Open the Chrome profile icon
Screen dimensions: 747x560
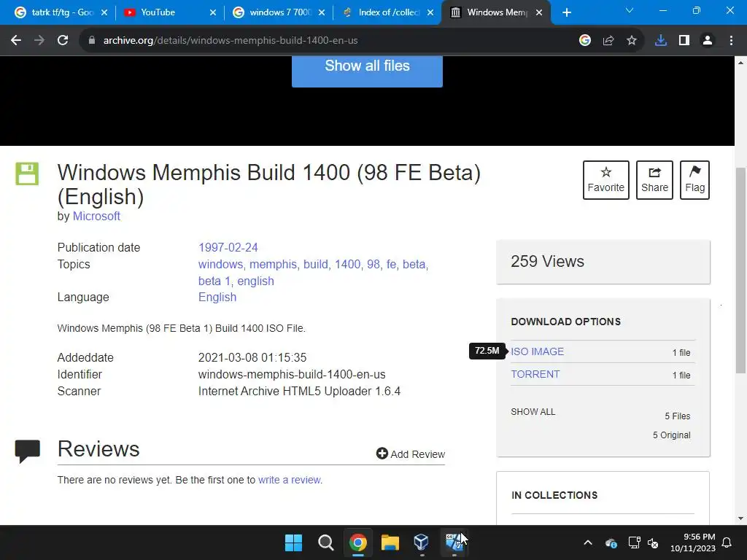click(708, 41)
